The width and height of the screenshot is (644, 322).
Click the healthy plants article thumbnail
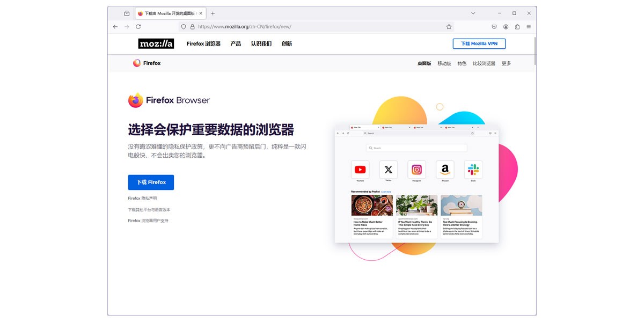click(417, 206)
